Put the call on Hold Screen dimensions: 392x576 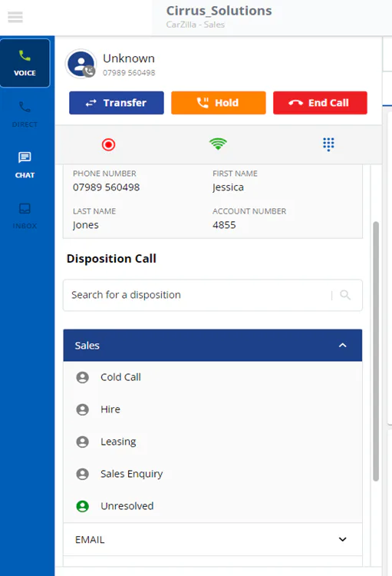[x=219, y=103]
